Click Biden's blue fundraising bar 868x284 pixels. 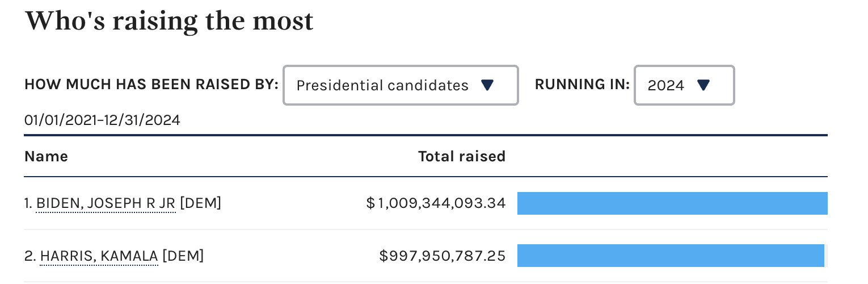tap(672, 203)
